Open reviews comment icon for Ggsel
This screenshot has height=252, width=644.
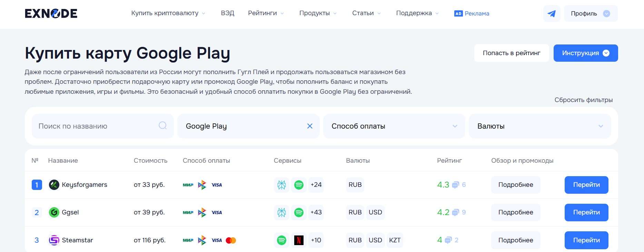coord(455,212)
